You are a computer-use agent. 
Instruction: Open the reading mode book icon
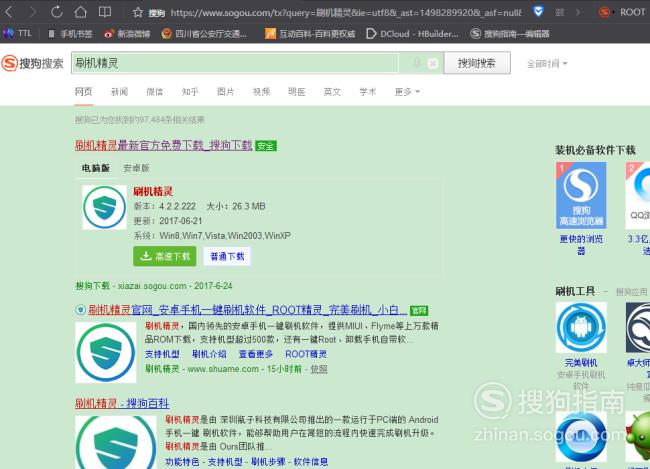click(105, 12)
